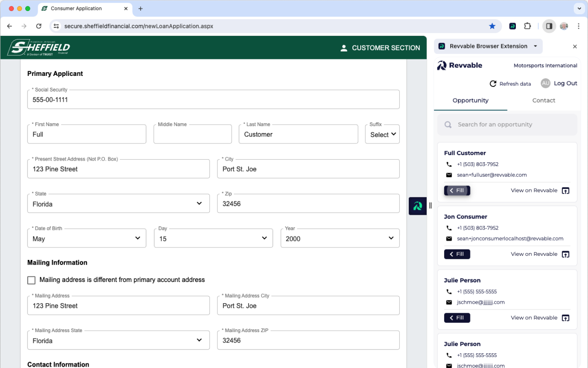Switch to the Contact tab

pos(544,100)
